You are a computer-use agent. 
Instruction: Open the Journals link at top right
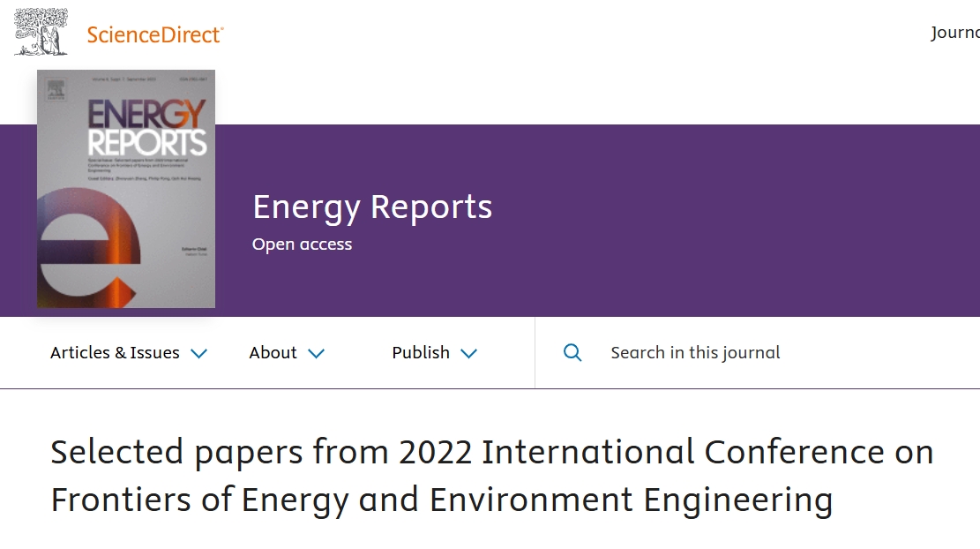[954, 34]
